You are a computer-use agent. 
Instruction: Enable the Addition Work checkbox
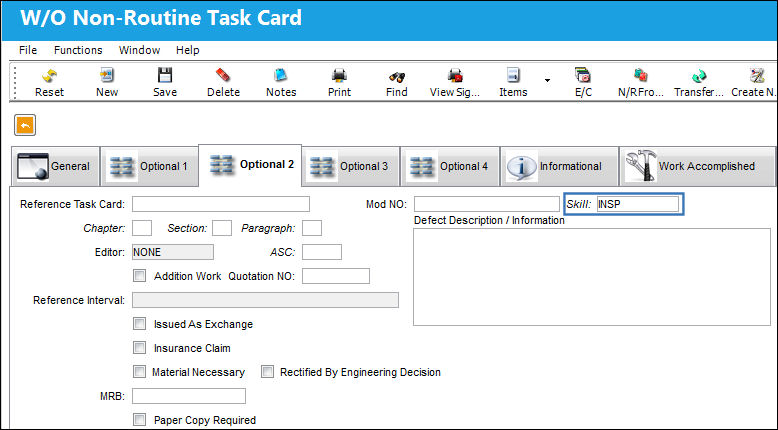coord(139,276)
